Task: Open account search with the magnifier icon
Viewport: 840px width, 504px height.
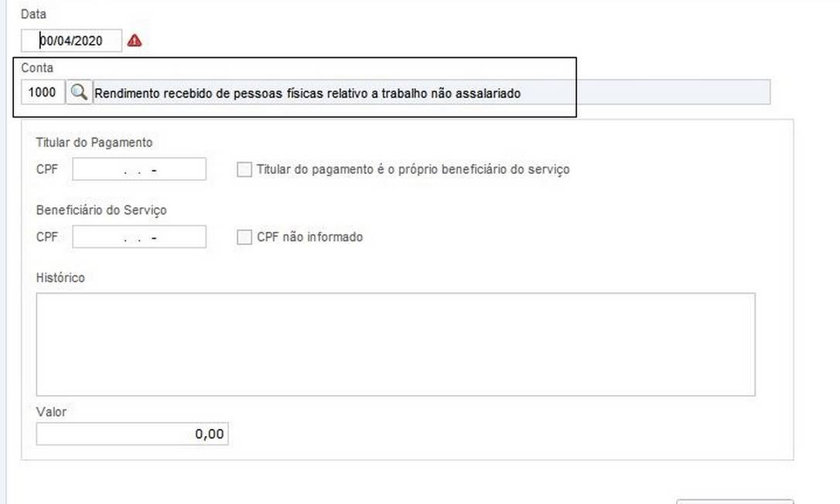Action: (78, 93)
